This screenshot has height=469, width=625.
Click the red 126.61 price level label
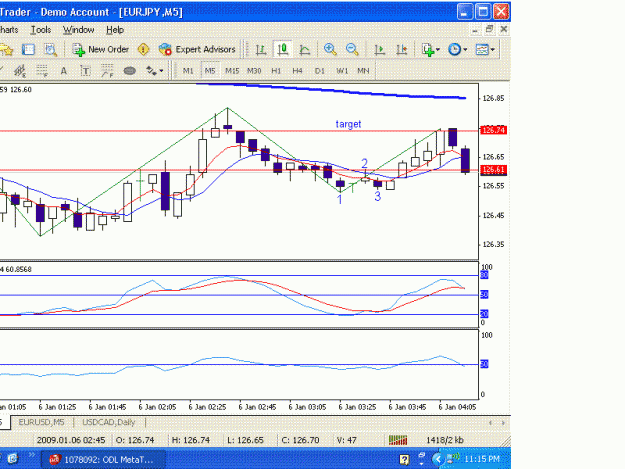pyautogui.click(x=494, y=170)
